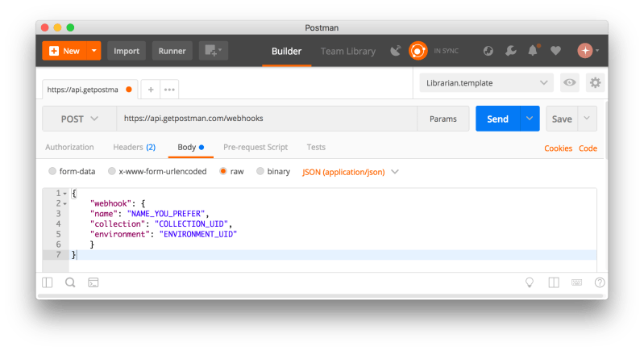Image resolution: width=644 pixels, height=351 pixels.
Task: Open the find search icon in status bar
Action: tap(70, 282)
